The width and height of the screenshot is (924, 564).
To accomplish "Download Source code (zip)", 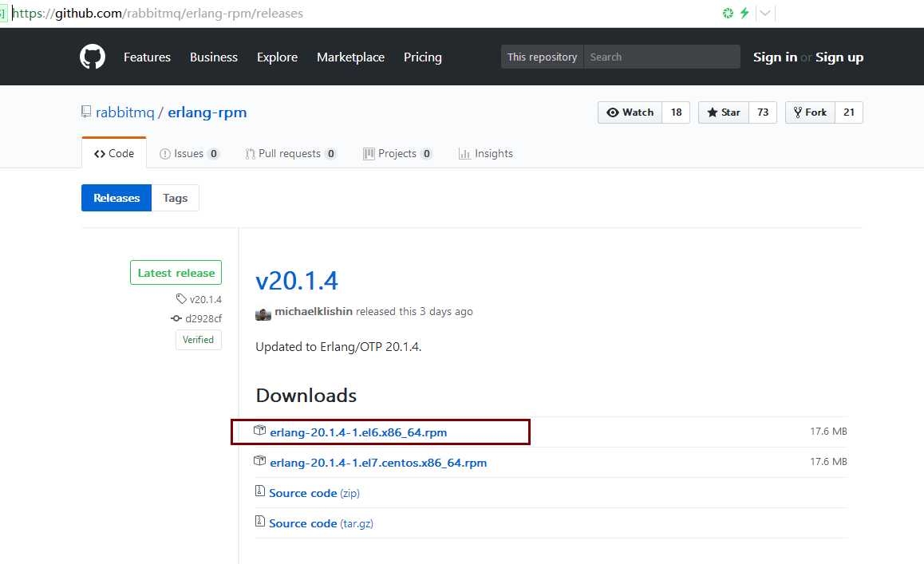I will coord(314,493).
